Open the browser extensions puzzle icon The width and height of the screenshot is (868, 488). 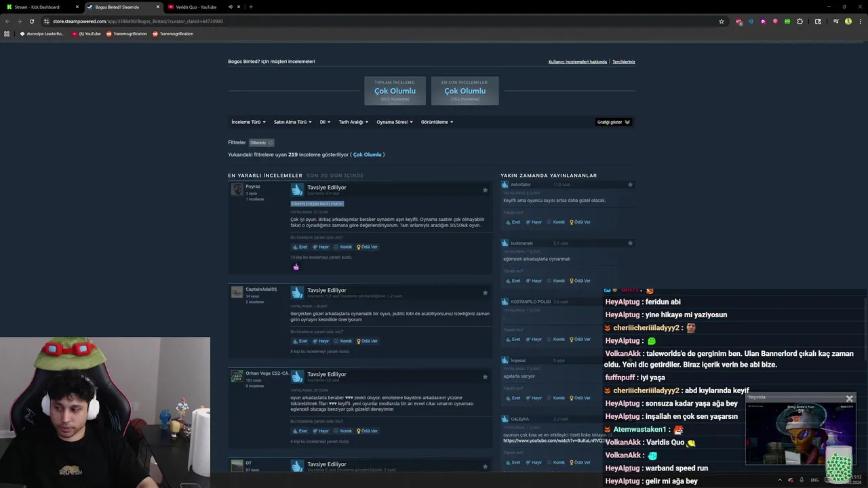(x=800, y=21)
